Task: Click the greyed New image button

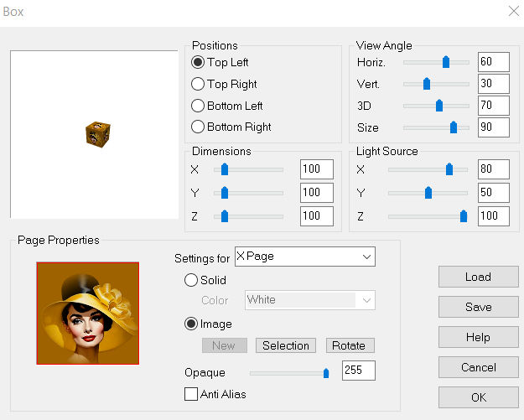Action: click(225, 345)
